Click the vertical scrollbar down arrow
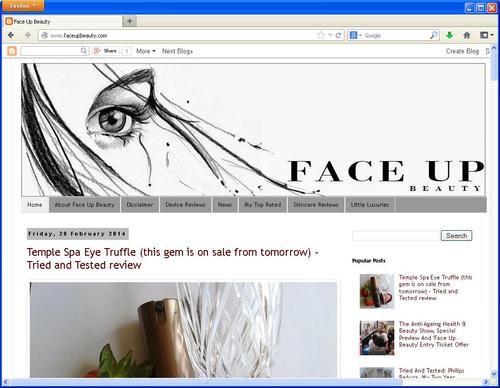 (x=494, y=374)
